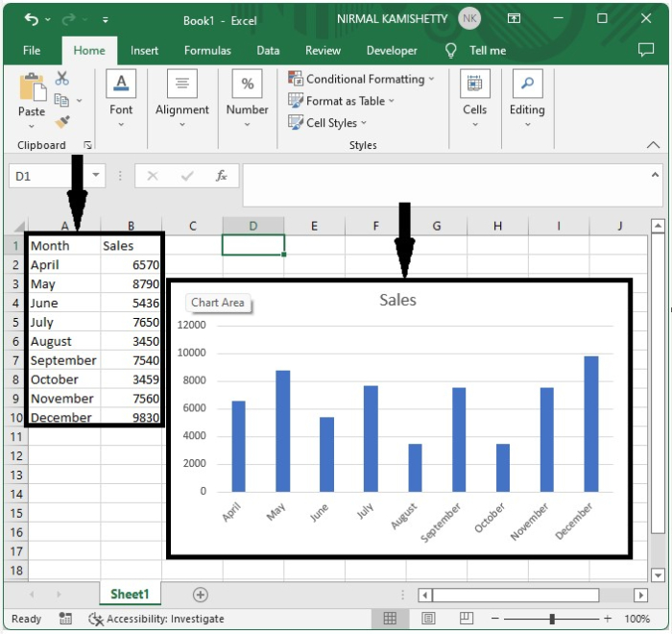Open the Alignment group button

182,99
